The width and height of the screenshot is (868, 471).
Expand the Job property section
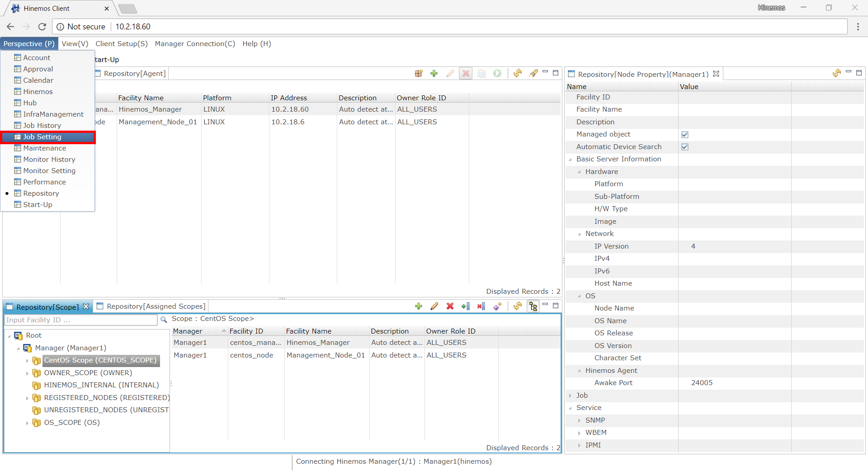tap(570, 396)
